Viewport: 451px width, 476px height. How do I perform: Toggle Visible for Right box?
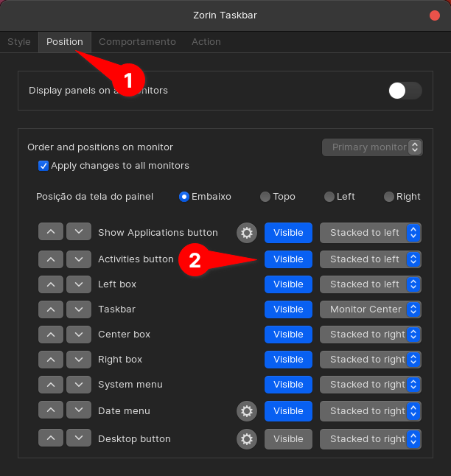point(288,360)
